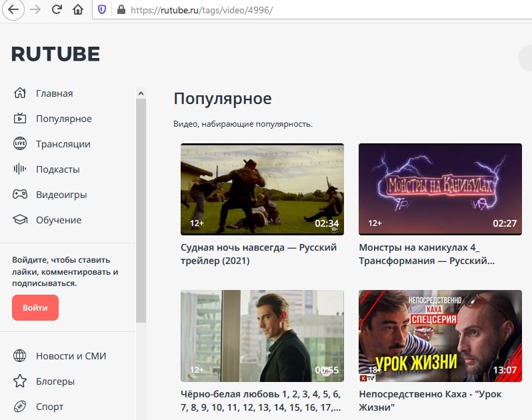Image resolution: width=532 pixels, height=420 pixels.
Task: Show site security info via padlock icon
Action: [x=121, y=10]
